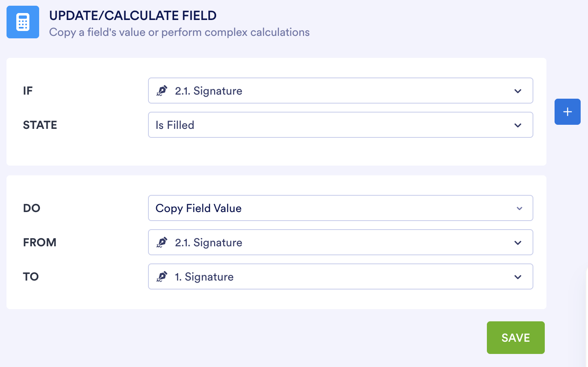Viewport: 588px width, 367px height.
Task: Click the chevron on the TO dropdown
Action: point(518,276)
